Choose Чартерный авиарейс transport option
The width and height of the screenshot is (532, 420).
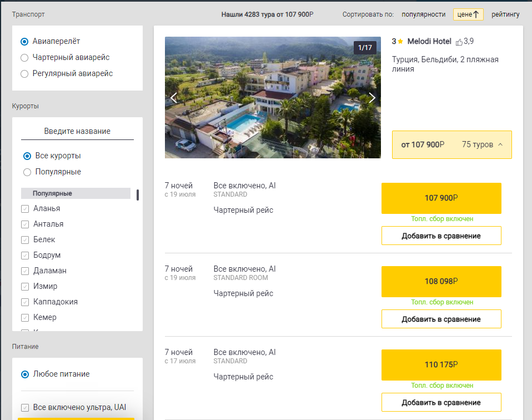click(24, 58)
